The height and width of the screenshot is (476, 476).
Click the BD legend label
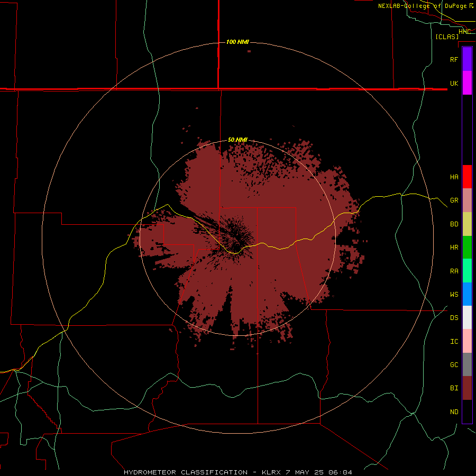pyautogui.click(x=454, y=224)
